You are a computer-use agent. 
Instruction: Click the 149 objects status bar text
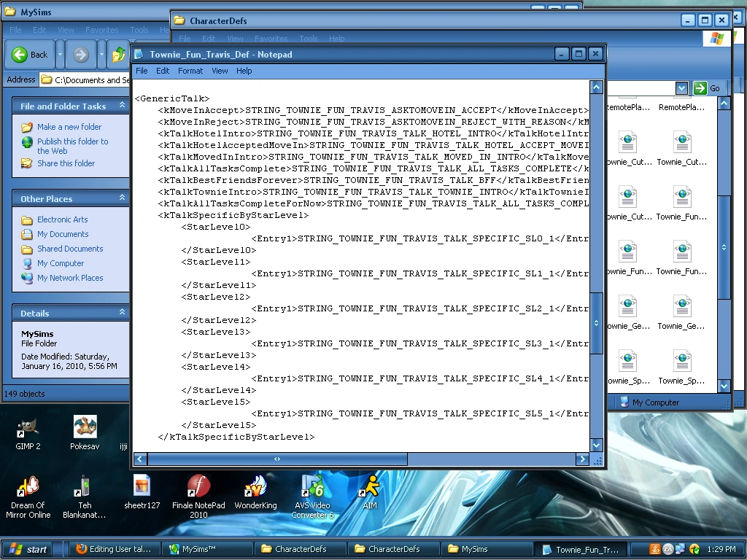pyautogui.click(x=24, y=394)
